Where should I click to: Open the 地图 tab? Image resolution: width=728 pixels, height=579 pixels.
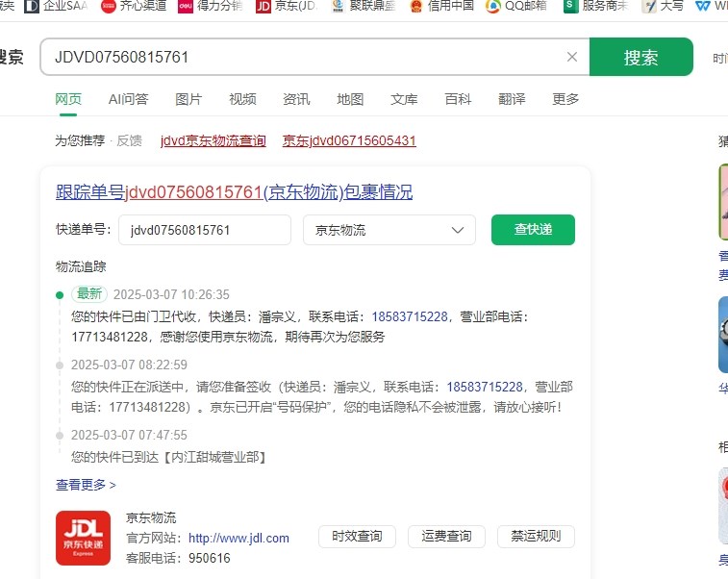[350, 99]
